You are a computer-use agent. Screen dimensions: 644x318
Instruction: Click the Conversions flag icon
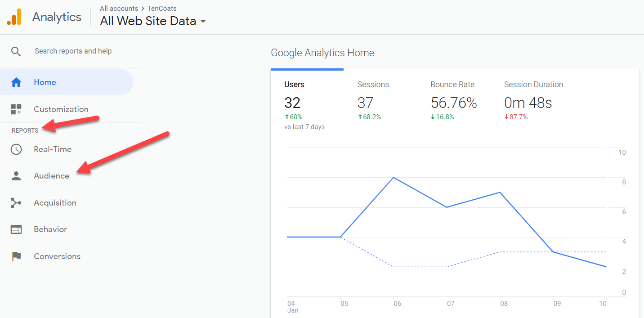pos(16,256)
